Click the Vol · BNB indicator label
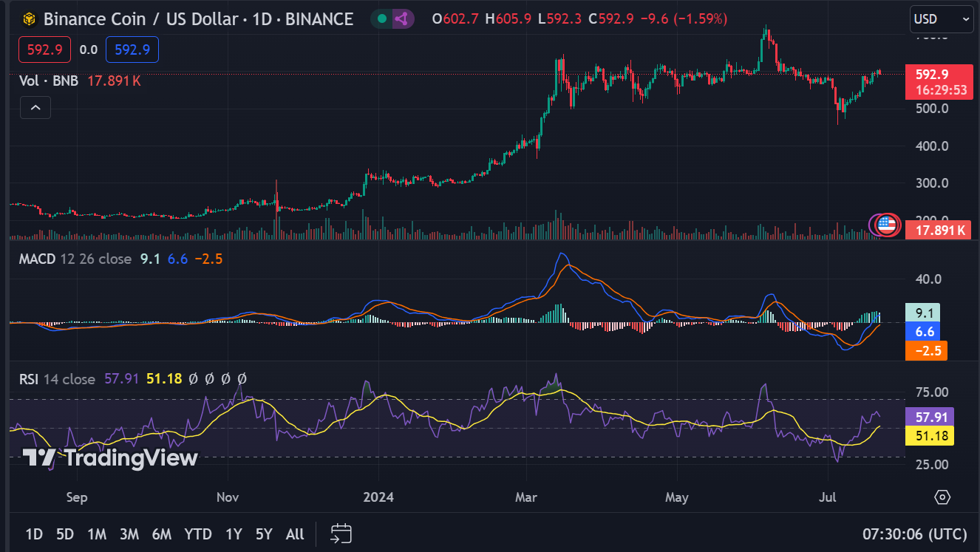 point(50,81)
